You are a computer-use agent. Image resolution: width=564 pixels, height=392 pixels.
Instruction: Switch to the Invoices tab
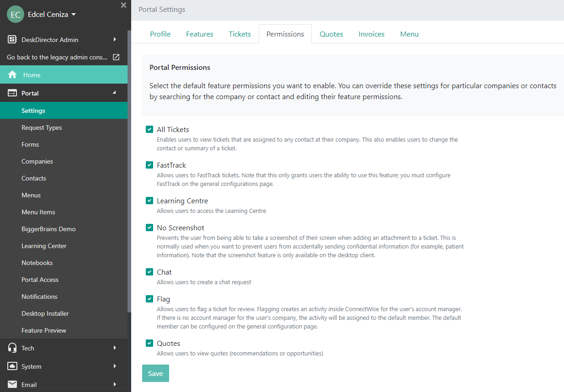tap(372, 34)
